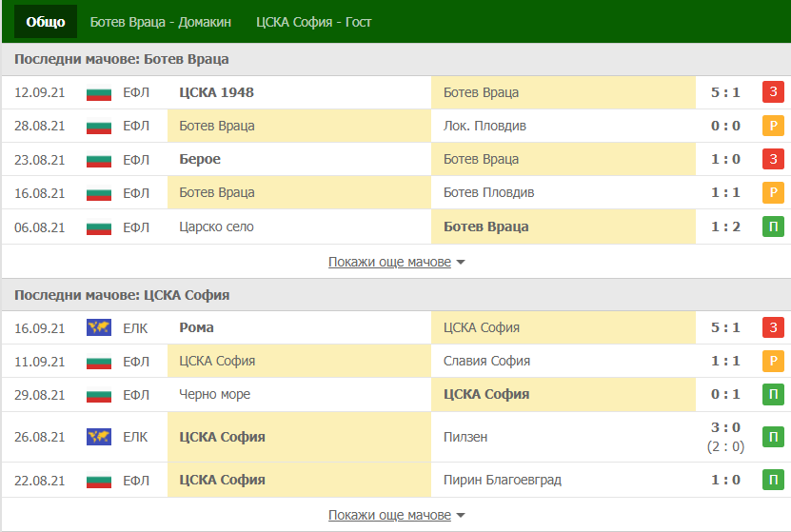
Task: Click score 0 : 1 in Черно море match
Action: click(725, 394)
